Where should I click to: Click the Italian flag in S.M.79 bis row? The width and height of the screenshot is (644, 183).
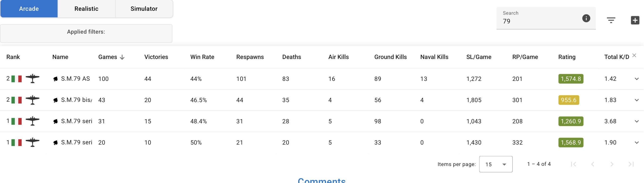click(x=17, y=100)
